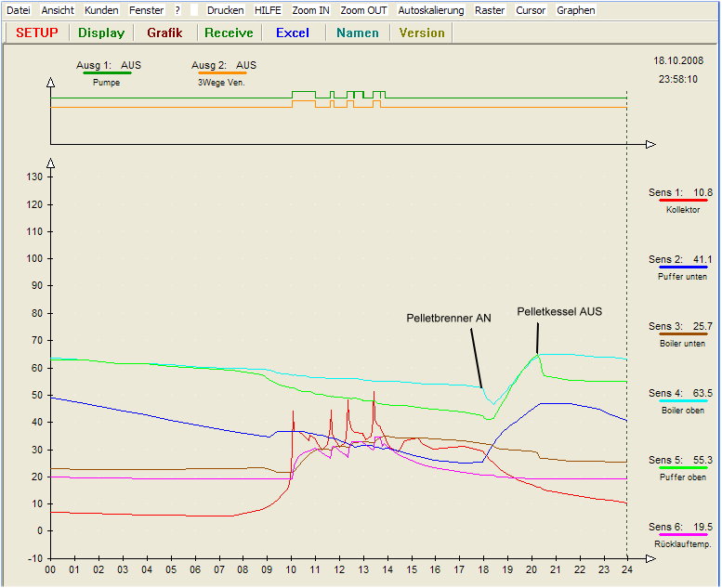Open the Ansicht menu

pyautogui.click(x=58, y=10)
